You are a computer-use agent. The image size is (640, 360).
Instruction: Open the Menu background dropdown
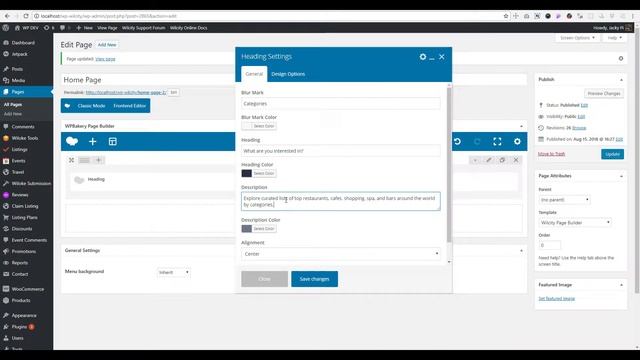pos(173,272)
